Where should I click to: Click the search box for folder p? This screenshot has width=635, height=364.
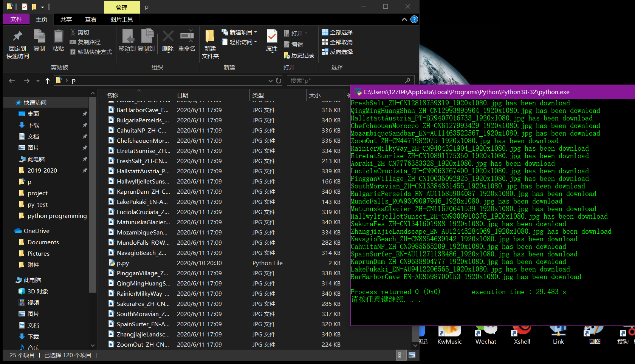[350, 81]
